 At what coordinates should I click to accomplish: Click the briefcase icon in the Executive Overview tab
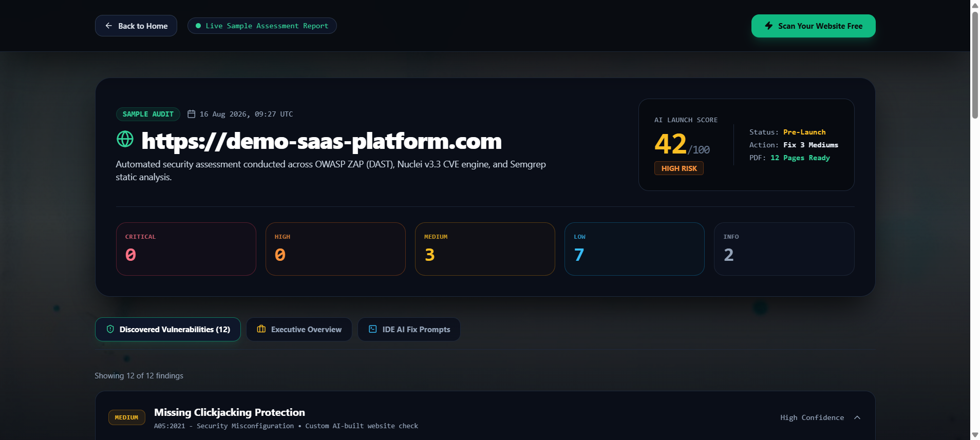pos(261,329)
